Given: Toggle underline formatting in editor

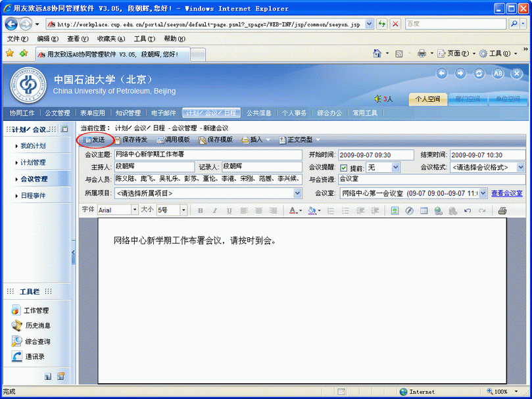Looking at the screenshot, I should [x=229, y=210].
